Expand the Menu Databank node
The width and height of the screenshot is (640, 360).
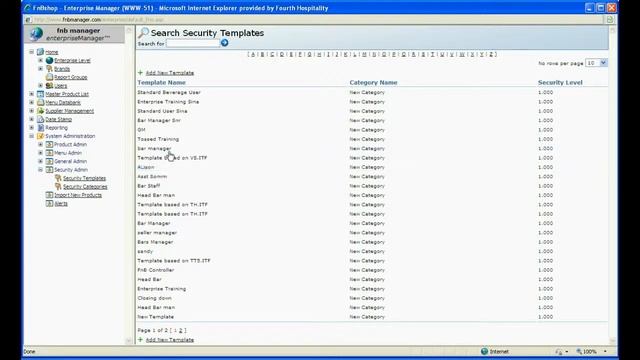click(x=31, y=102)
